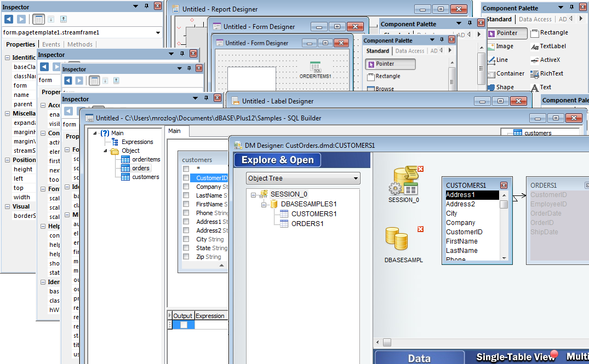
Task: Select the Container component tool
Action: click(506, 73)
